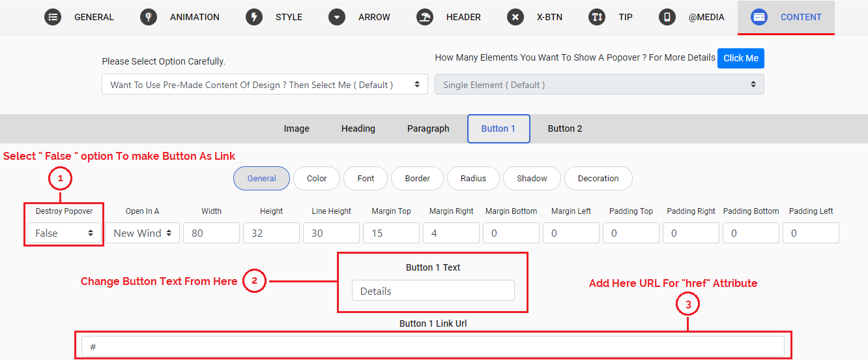The width and height of the screenshot is (868, 360).
Task: Click the @Media tab mobile icon
Action: click(x=667, y=17)
